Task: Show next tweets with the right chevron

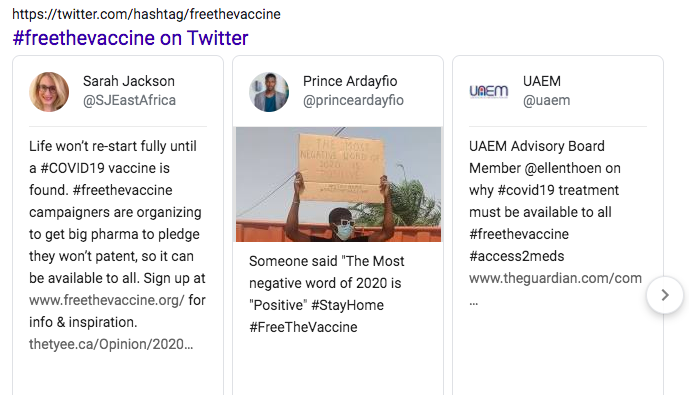Action: [x=665, y=295]
